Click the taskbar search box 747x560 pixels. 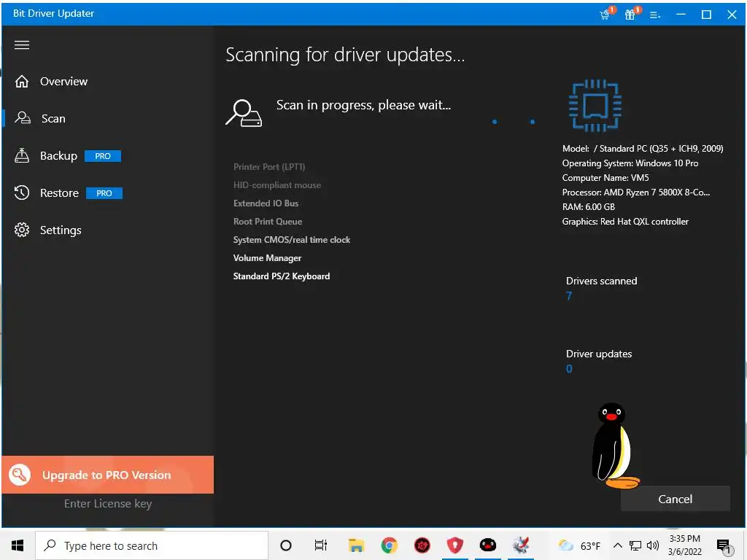(x=152, y=545)
